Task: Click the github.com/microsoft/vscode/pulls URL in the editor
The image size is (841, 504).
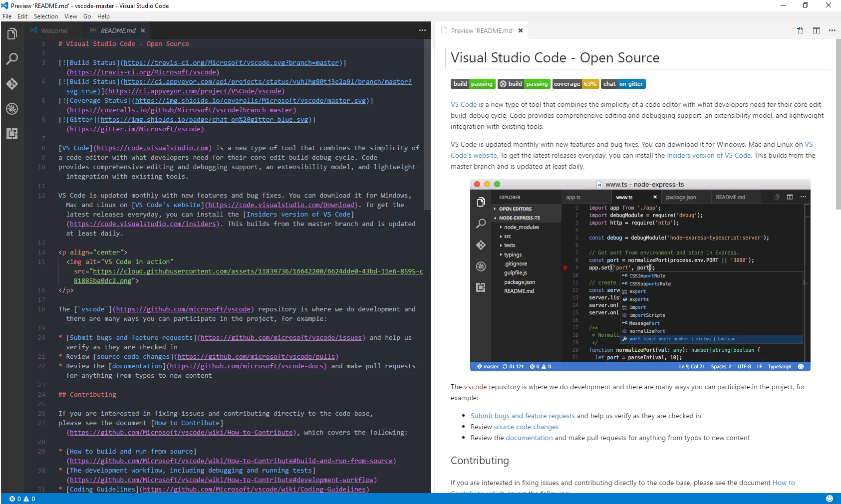Action: pos(256,357)
